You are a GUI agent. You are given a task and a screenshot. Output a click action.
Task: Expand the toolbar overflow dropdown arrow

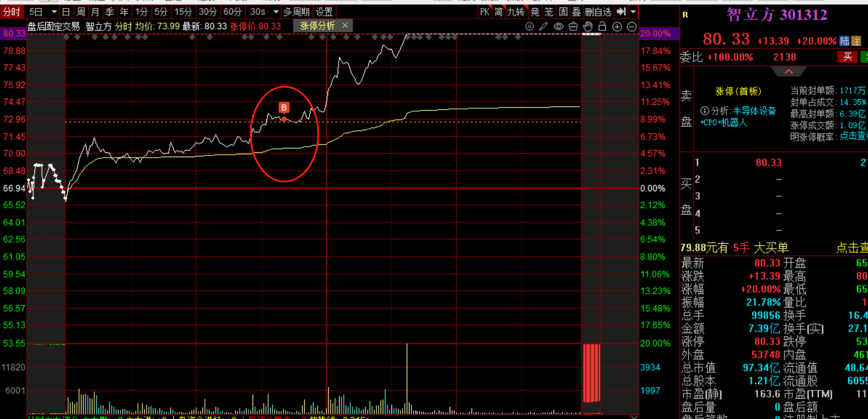coord(634,12)
